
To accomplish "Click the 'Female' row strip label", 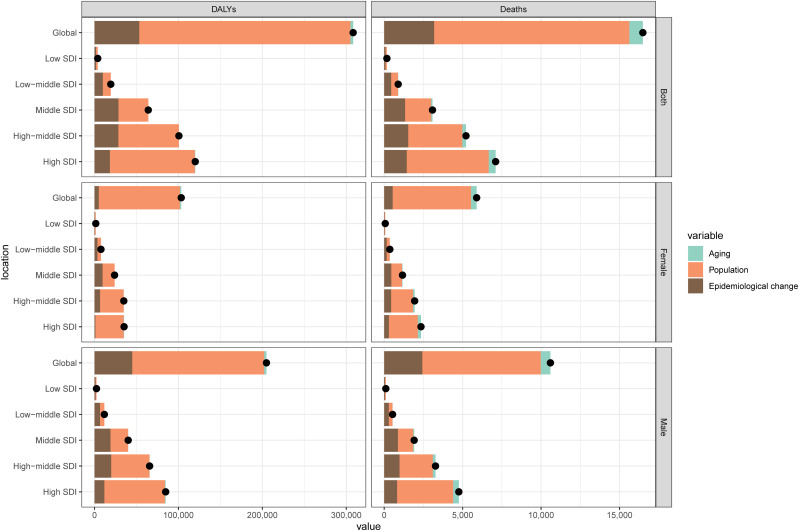I will click(663, 262).
